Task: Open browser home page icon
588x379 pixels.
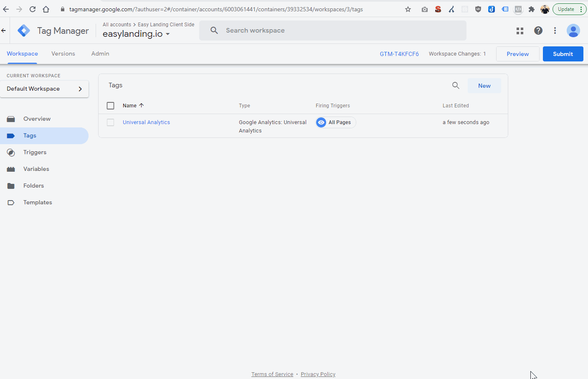Action: pyautogui.click(x=46, y=9)
